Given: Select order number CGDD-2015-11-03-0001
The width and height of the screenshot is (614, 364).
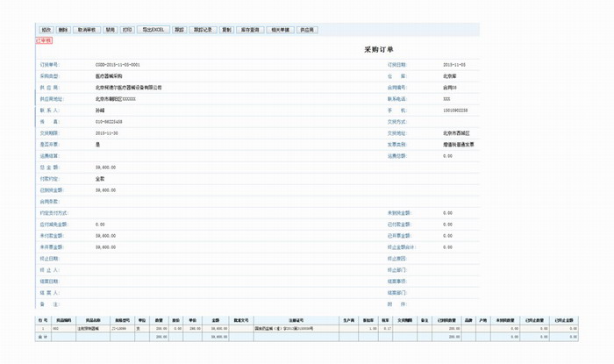Looking at the screenshot, I should (x=118, y=65).
